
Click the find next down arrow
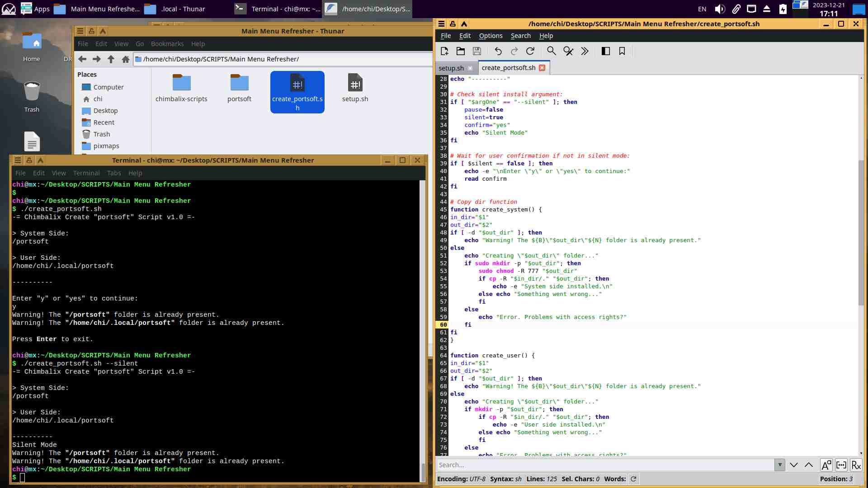(793, 465)
